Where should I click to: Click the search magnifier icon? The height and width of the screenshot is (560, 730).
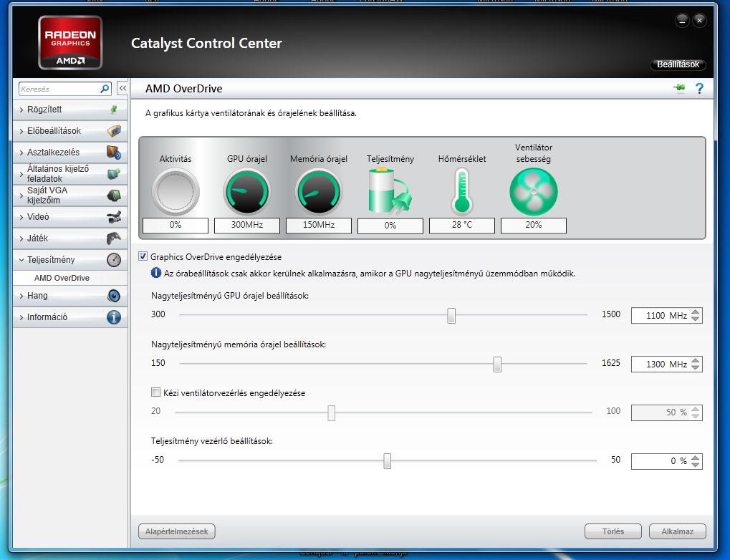105,89
